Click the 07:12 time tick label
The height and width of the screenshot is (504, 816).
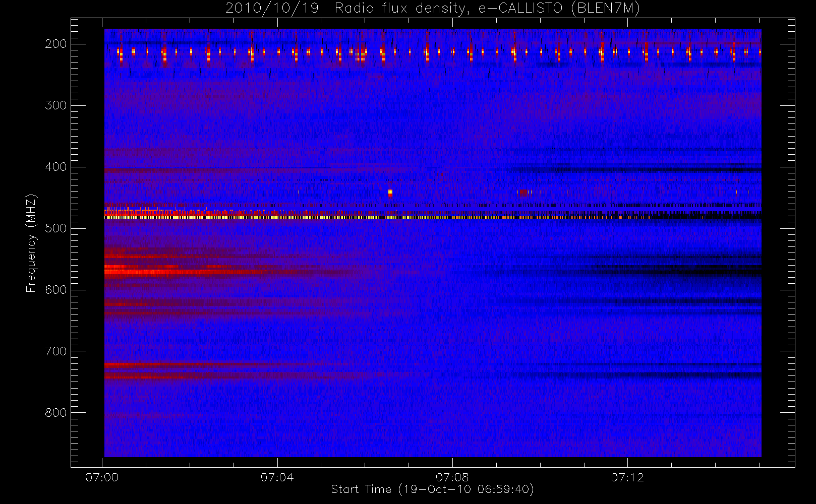click(x=627, y=477)
